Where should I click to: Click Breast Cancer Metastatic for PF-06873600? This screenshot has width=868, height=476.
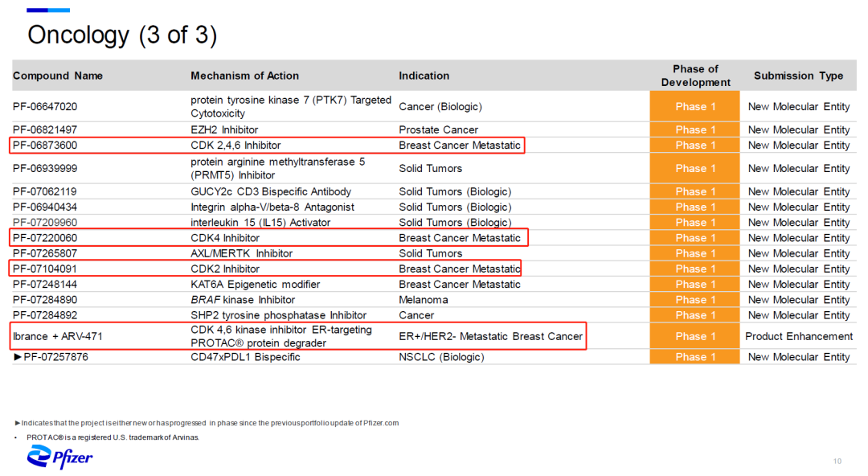[x=460, y=146]
